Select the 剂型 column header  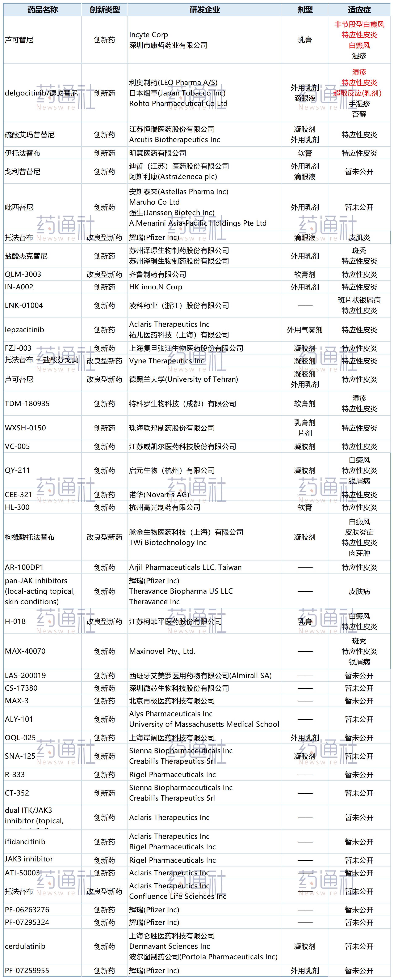[305, 10]
